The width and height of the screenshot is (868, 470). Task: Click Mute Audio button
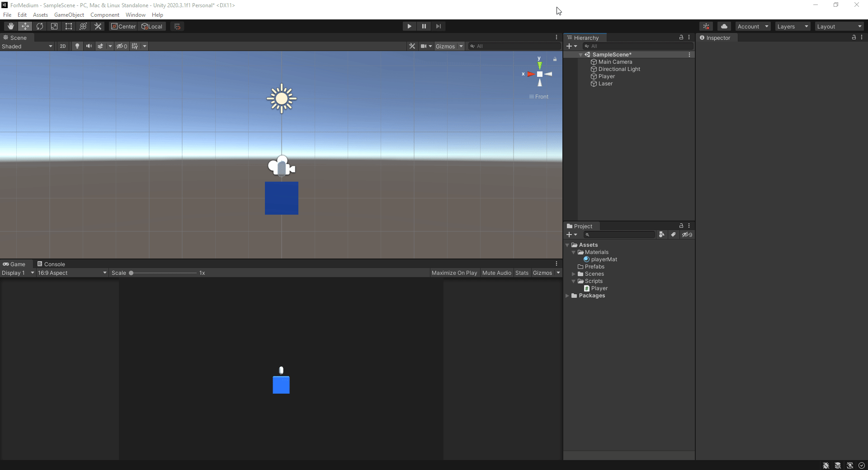[x=497, y=273]
